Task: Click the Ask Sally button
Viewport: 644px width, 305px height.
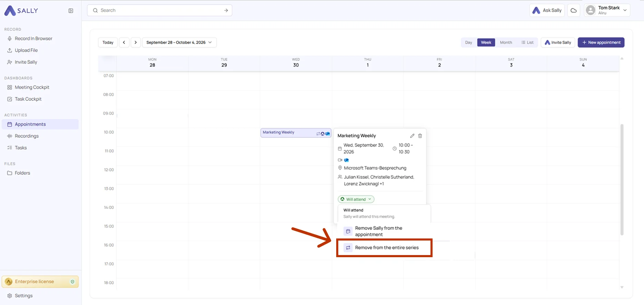Action: [547, 10]
